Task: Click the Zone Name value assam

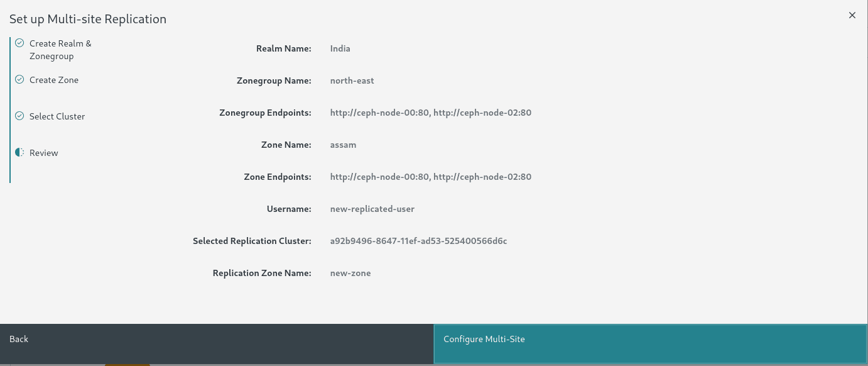Action: point(343,145)
